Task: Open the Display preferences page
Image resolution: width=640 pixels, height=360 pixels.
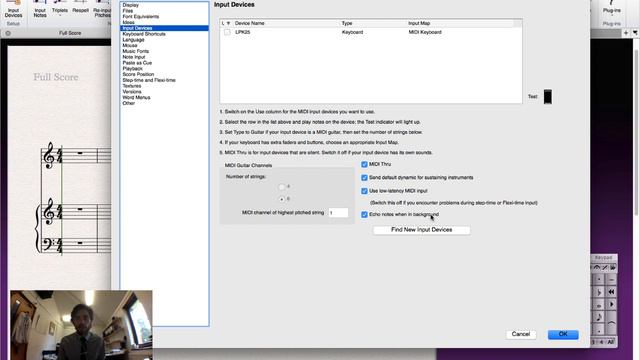Action: 131,5
